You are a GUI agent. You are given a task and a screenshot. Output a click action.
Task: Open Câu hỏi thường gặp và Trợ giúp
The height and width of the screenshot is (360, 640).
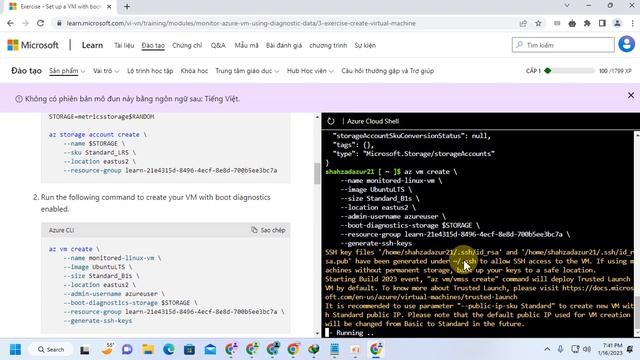(388, 71)
